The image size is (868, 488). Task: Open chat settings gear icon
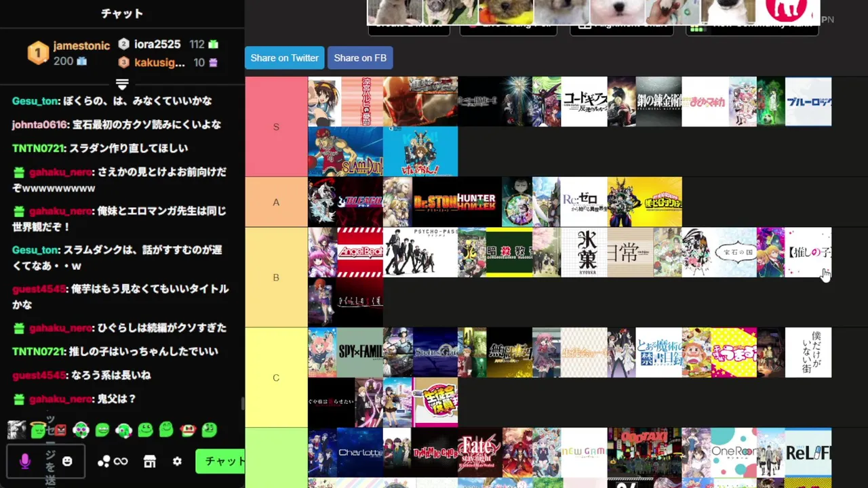point(177,462)
